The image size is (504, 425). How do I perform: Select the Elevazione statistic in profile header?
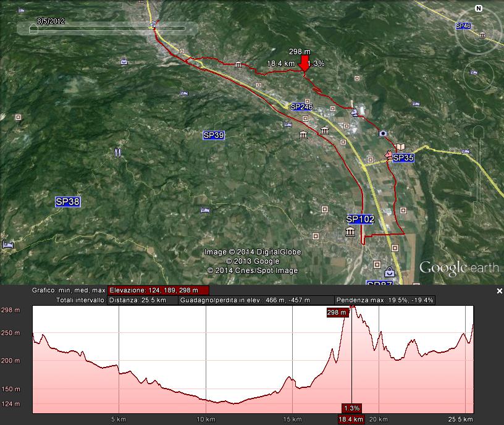158,290
